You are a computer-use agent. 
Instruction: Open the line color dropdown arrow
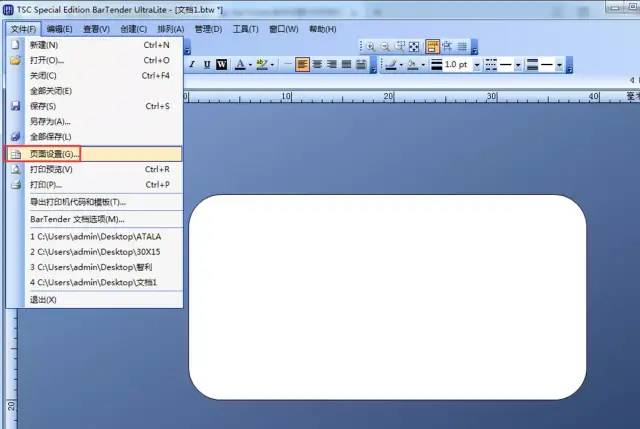(x=401, y=65)
